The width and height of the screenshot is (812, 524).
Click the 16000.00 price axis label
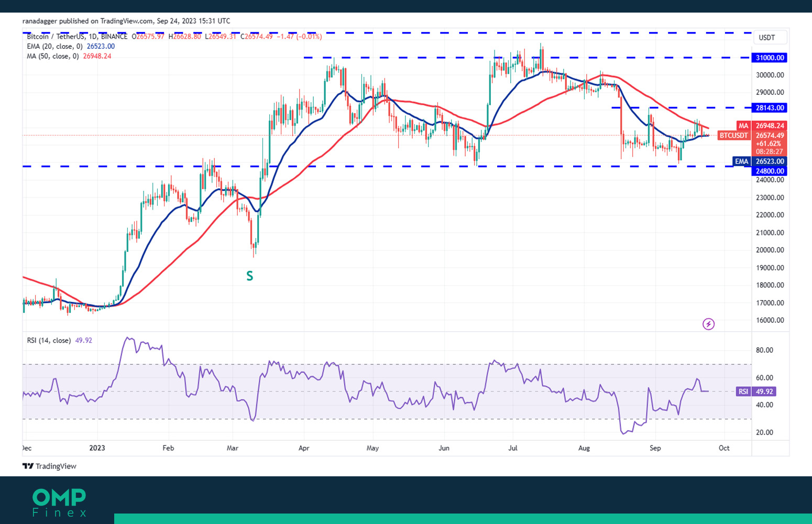click(x=770, y=320)
